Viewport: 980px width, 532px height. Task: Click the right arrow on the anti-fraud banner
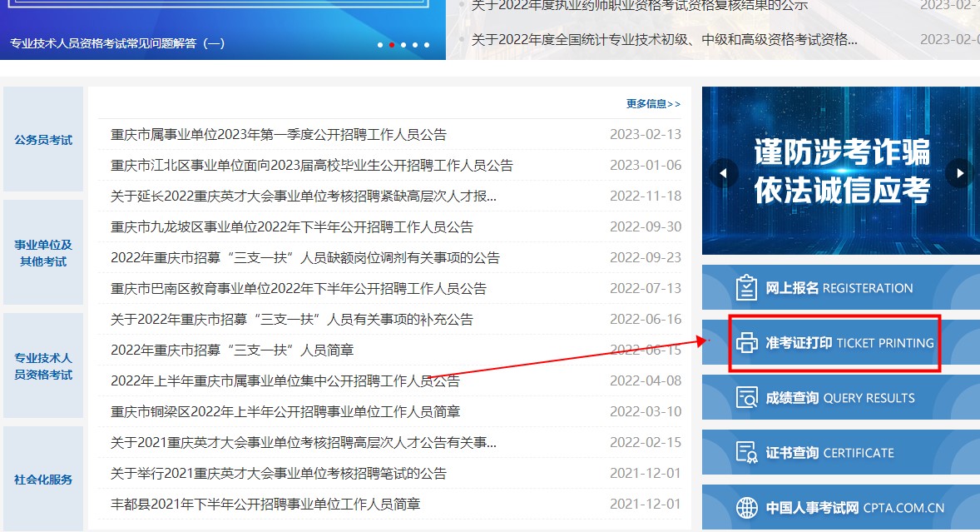[960, 172]
